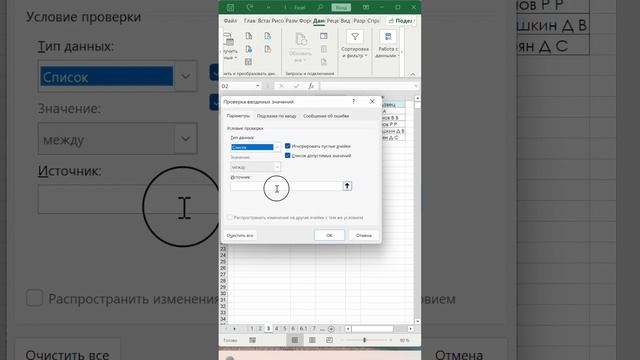Click the 90 % zoom level text
640x360 pixels.
404,340
